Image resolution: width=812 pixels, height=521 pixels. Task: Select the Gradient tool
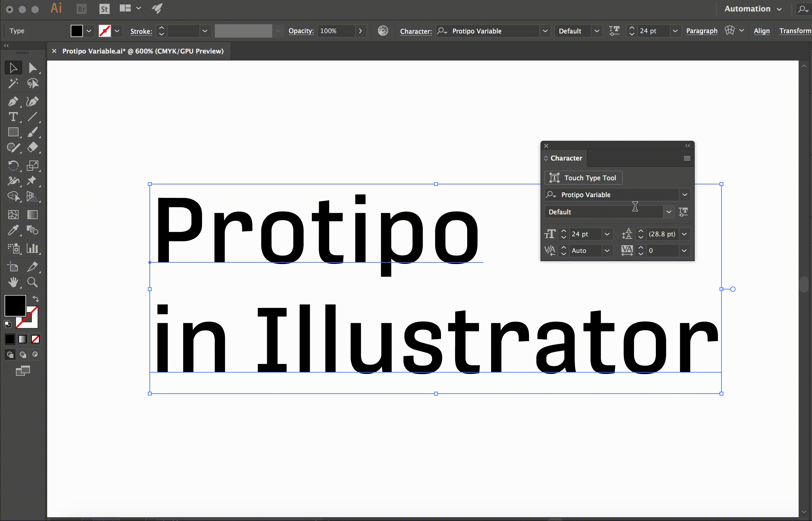33,215
